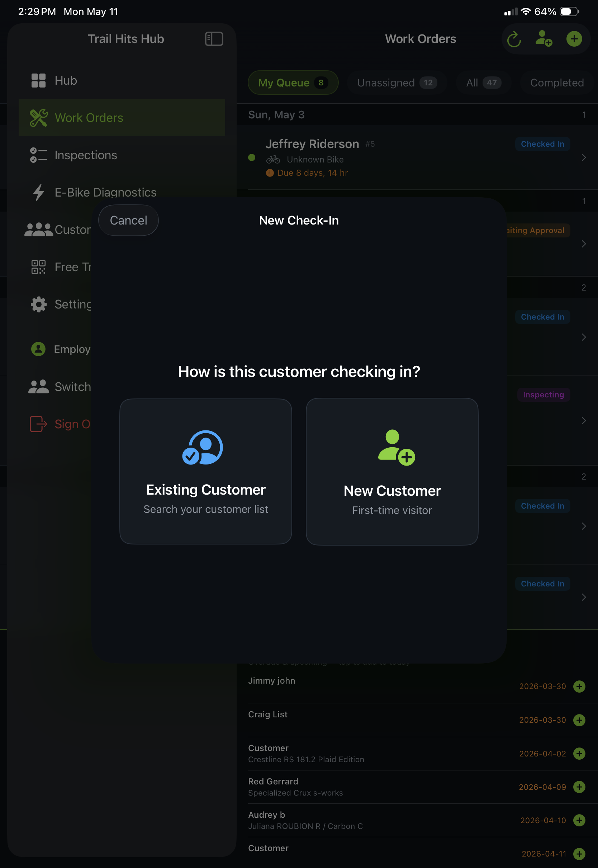Image resolution: width=598 pixels, height=868 pixels.
Task: Add Jimmy john to today with plus
Action: [579, 686]
